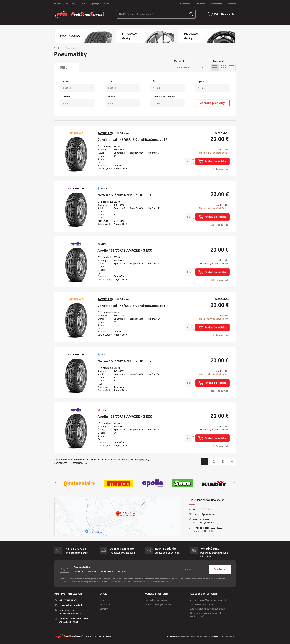290x644 pixels.
Task: Click the Zobraziť produkty button
Action: click(x=212, y=103)
